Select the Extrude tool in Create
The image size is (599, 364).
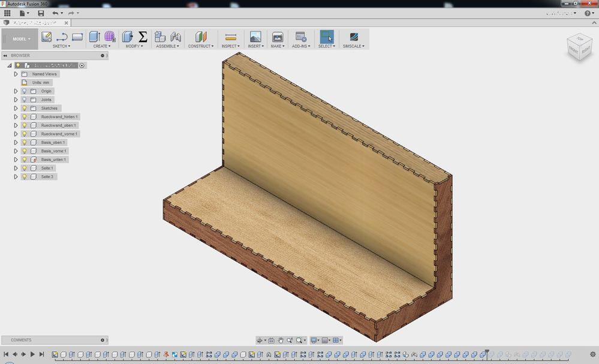(x=94, y=37)
